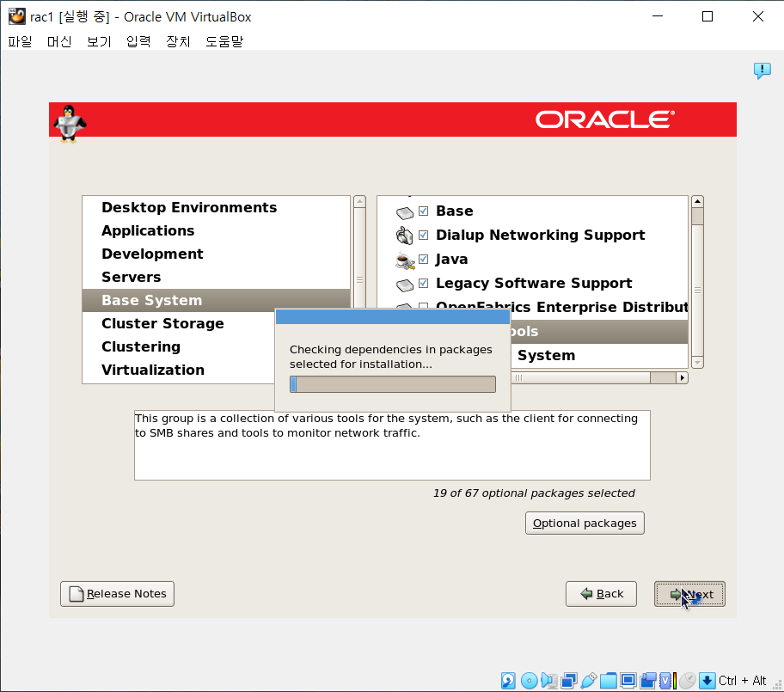
Task: Open the 장치 menu
Action: coord(178,41)
